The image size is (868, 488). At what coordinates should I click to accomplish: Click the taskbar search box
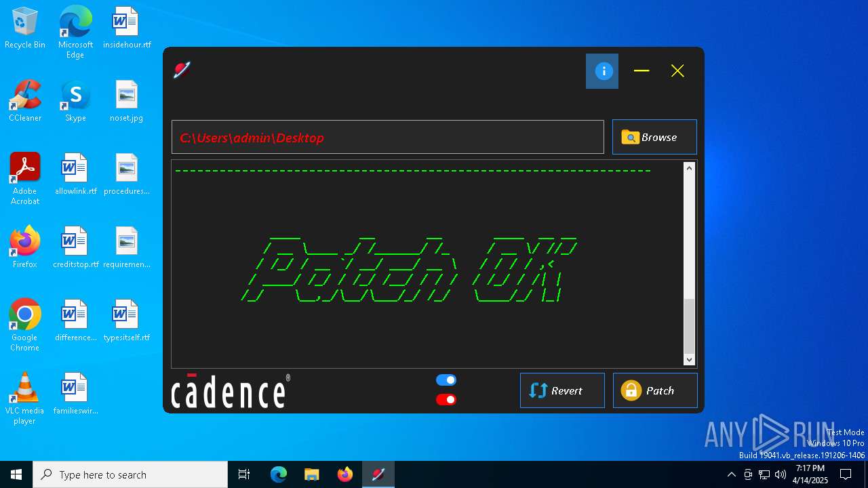tap(130, 474)
